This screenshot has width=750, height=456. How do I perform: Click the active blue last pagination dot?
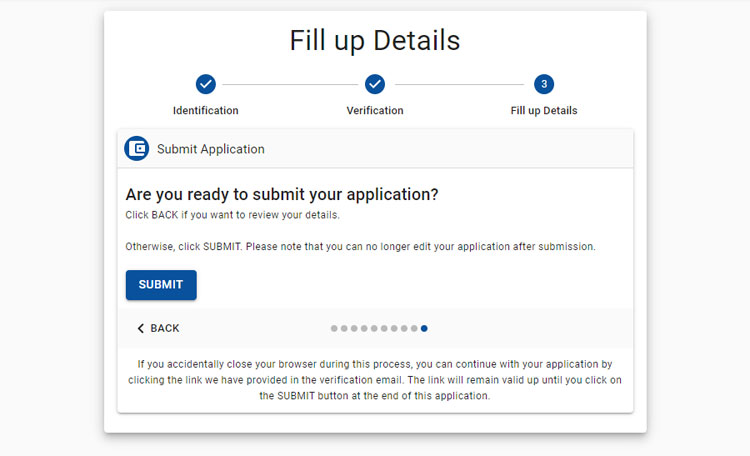coord(424,328)
